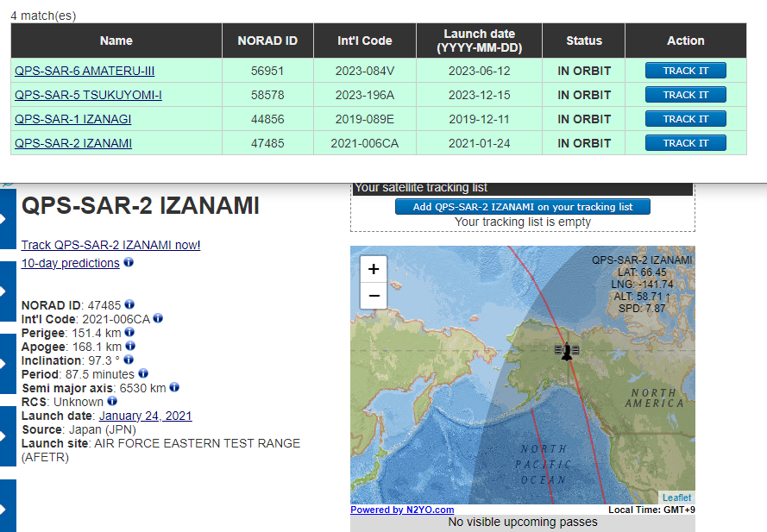Click info icon beside Semi major axis
Image resolution: width=767 pixels, height=532 pixels.
(x=174, y=388)
